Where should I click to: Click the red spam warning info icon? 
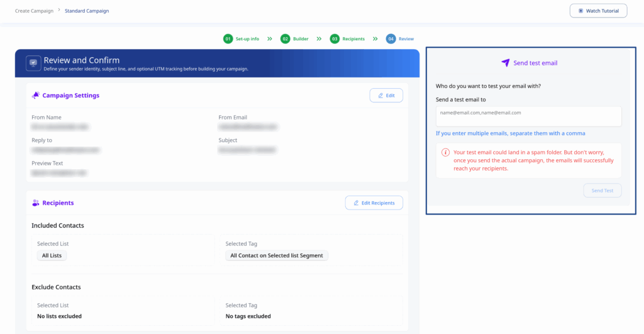pyautogui.click(x=445, y=152)
